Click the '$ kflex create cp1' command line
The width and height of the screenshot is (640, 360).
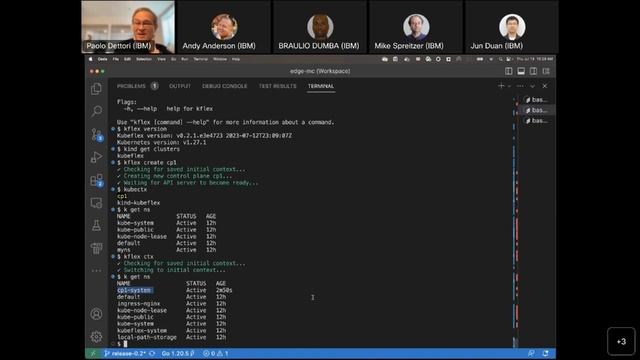(x=147, y=162)
